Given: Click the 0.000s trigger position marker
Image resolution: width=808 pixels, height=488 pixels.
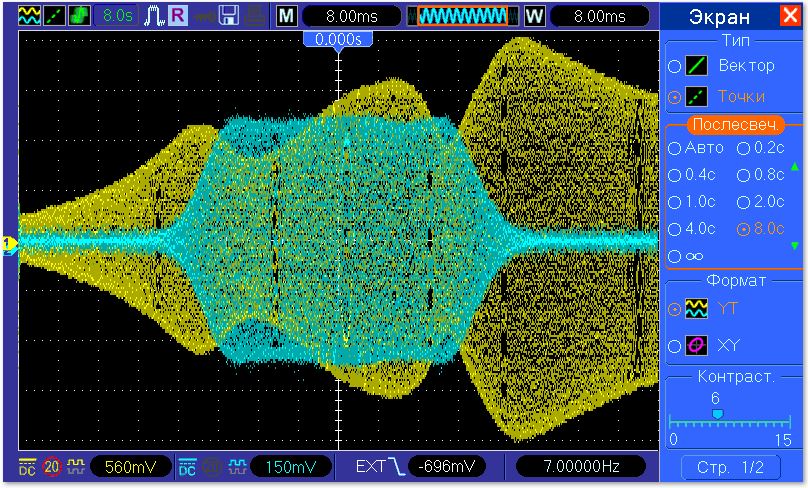Looking at the screenshot, I should click(338, 41).
